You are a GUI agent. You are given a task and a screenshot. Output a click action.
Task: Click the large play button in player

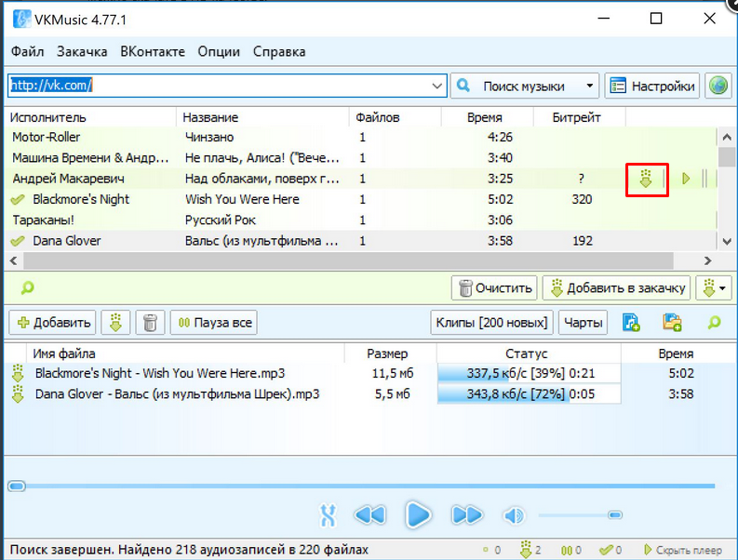(x=418, y=515)
